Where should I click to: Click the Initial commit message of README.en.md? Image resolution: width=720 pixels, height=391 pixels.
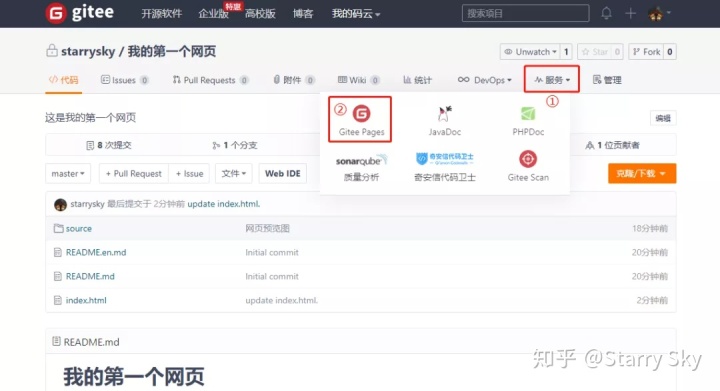coord(272,252)
